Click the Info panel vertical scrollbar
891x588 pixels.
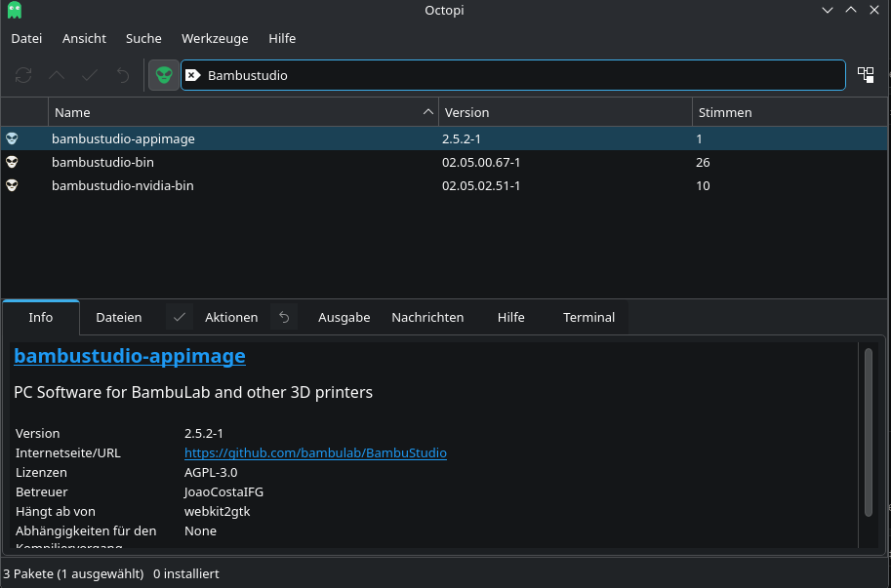[x=868, y=433]
